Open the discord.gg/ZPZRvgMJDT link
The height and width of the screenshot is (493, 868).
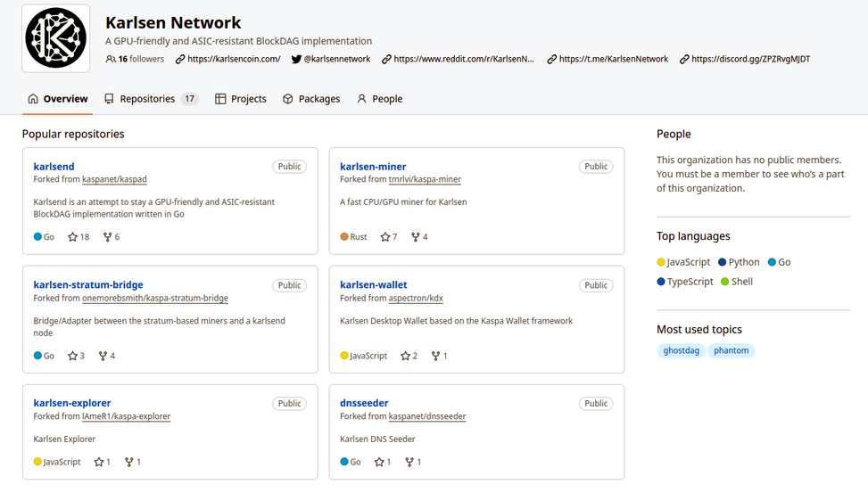point(750,59)
